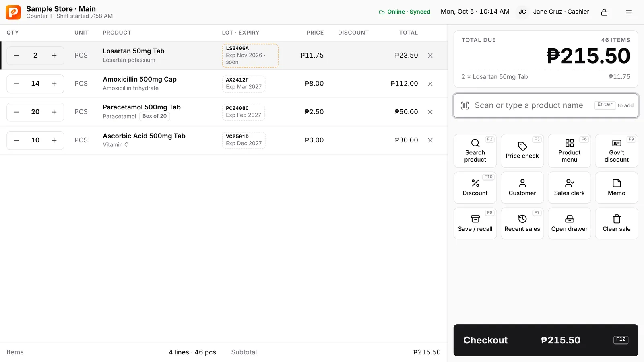Increase Ascorbic Acid quantity with plus
Viewport: 644px width, 362px height.
54,140
